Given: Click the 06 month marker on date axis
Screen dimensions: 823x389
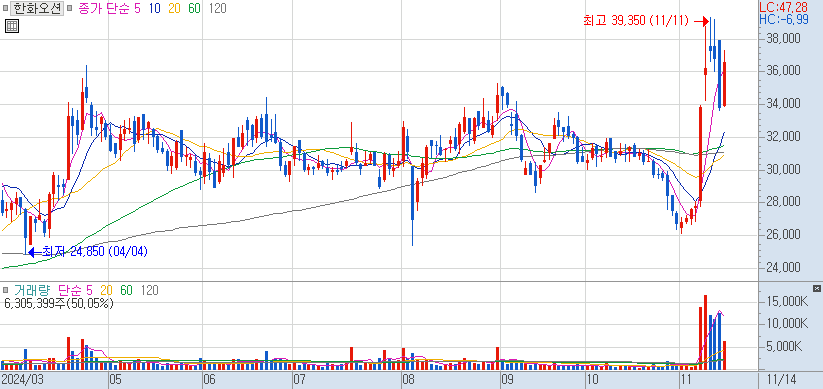Looking at the screenshot, I should (x=209, y=380).
